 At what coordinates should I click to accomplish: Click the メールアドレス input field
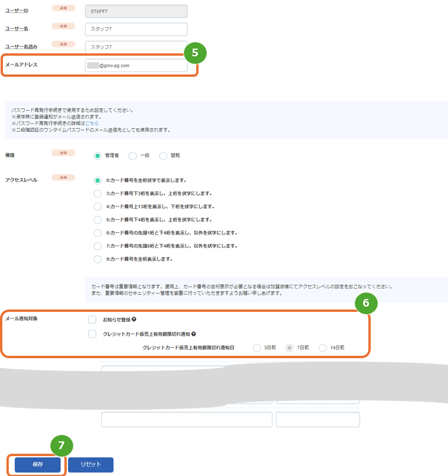click(136, 65)
